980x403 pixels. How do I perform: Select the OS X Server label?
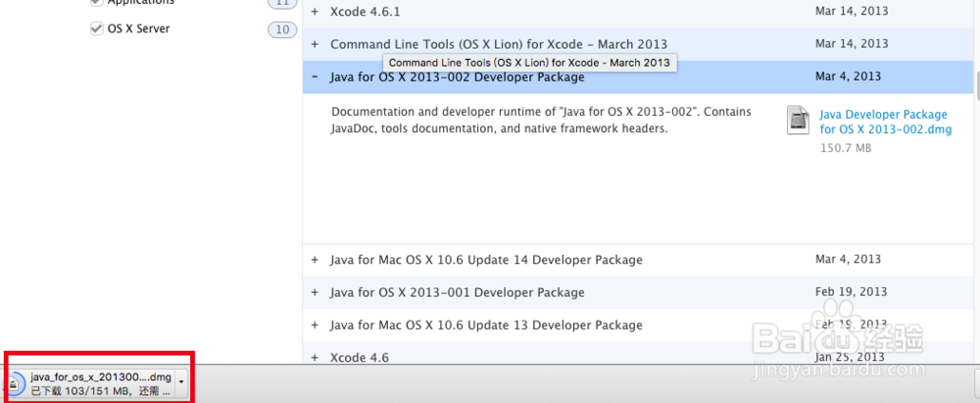point(138,28)
